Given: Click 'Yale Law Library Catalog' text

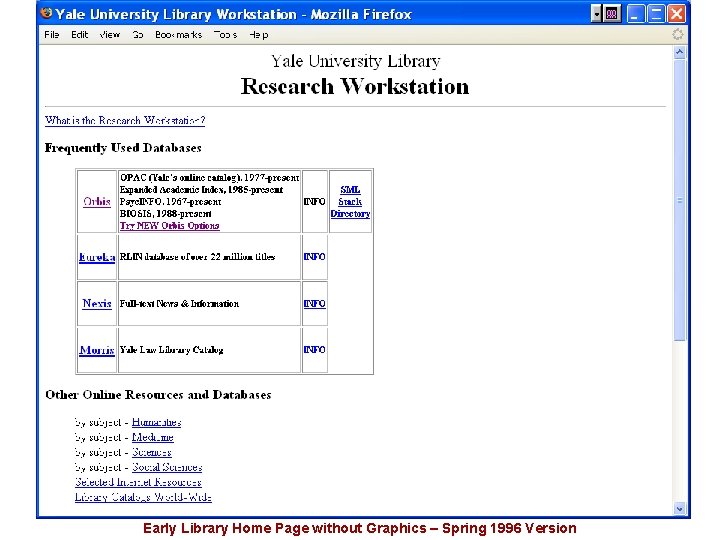Looking at the screenshot, I should click(x=171, y=350).
